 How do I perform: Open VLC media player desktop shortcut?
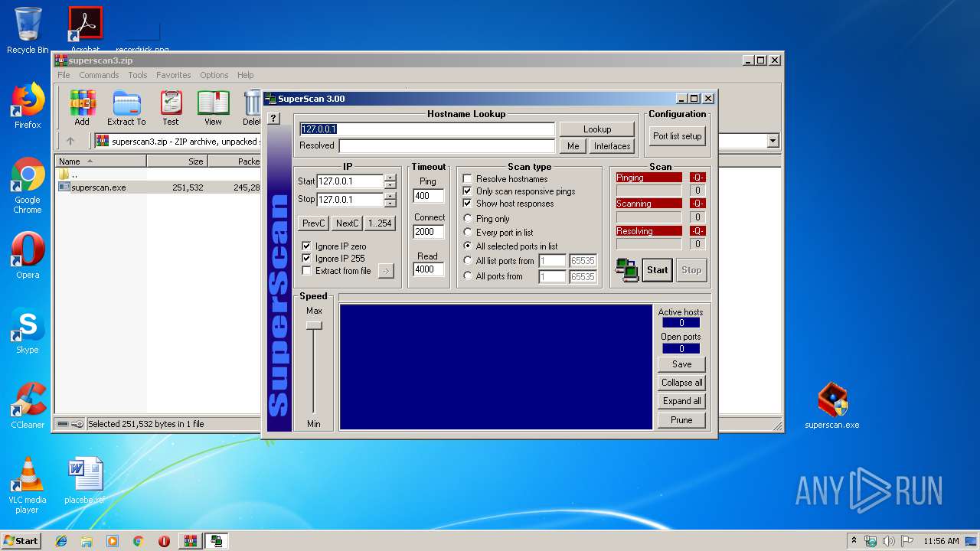[x=28, y=485]
